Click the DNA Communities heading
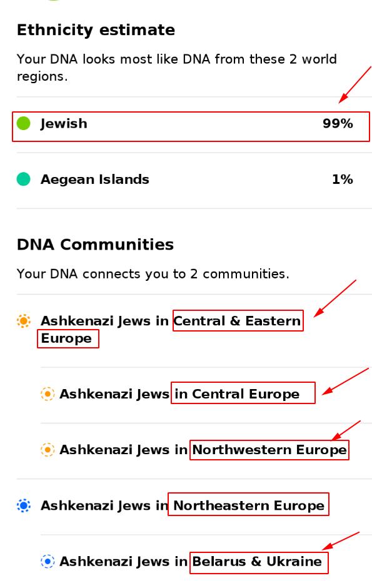The width and height of the screenshot is (372, 588). point(95,245)
